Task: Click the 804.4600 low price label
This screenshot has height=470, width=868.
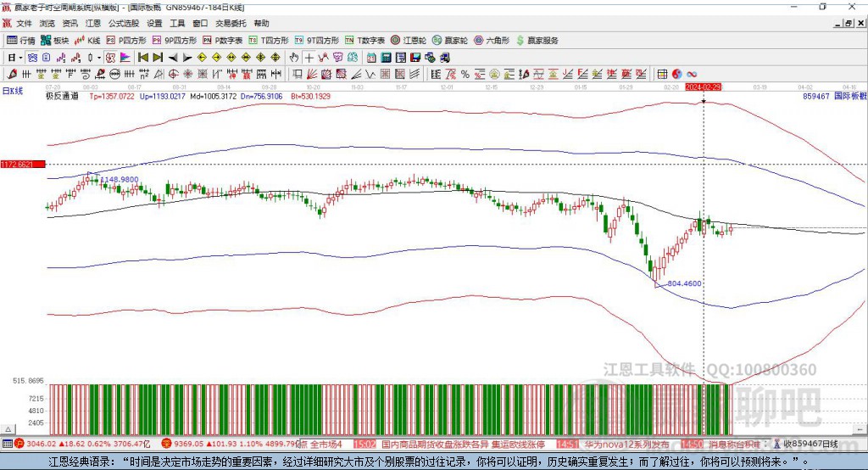Action: coord(684,283)
